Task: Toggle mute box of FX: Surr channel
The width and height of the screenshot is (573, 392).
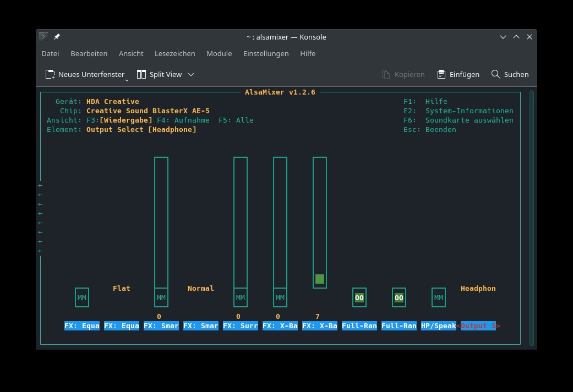Action: 241,297
